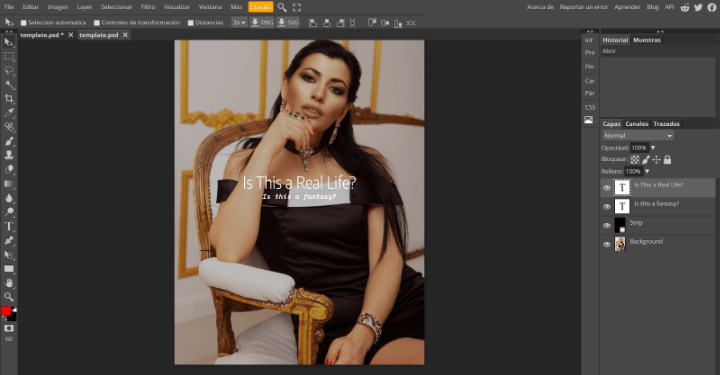This screenshot has width=720, height=375.
Task: Select the Crop tool
Action: [9, 99]
